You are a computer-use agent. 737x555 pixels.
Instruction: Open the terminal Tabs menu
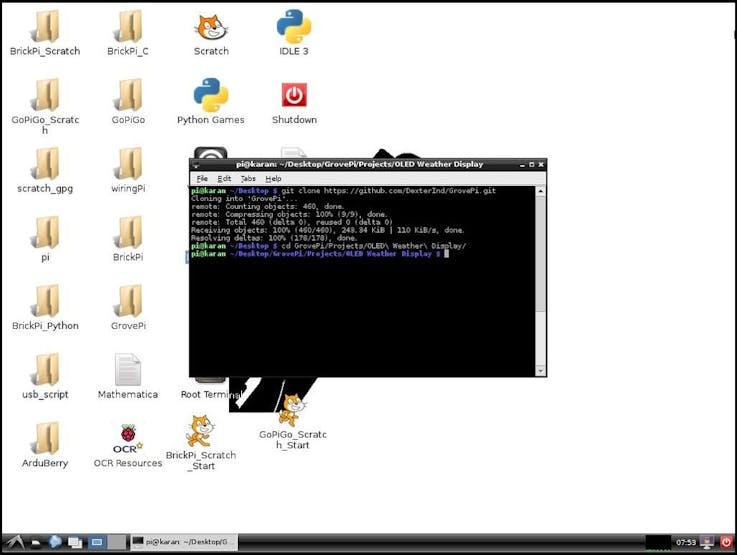coord(248,179)
